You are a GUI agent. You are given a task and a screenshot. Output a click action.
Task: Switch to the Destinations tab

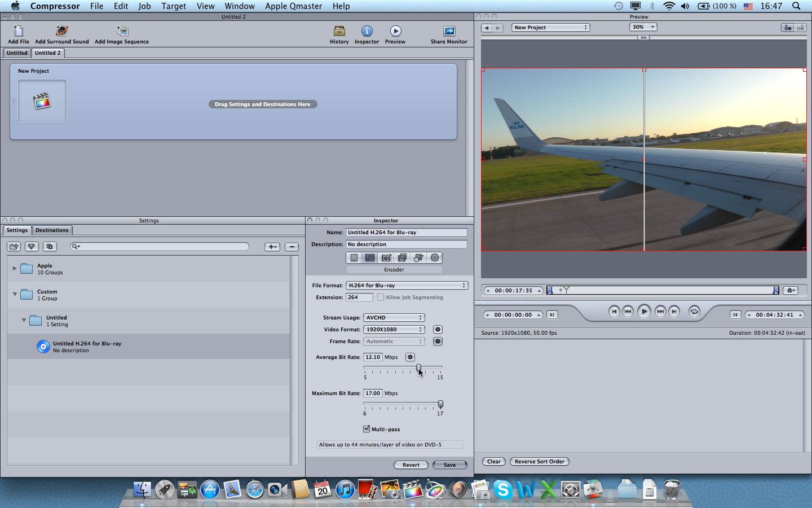(52, 230)
